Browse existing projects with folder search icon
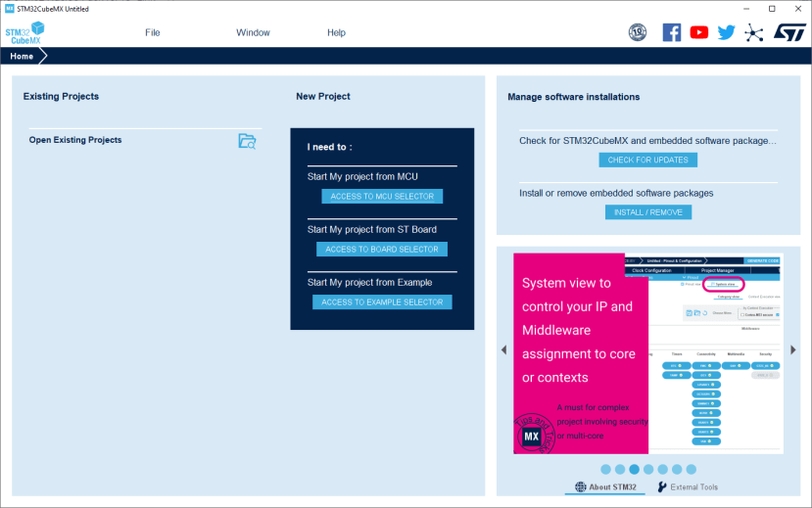Screen dimensions: 812x508 point(247,141)
